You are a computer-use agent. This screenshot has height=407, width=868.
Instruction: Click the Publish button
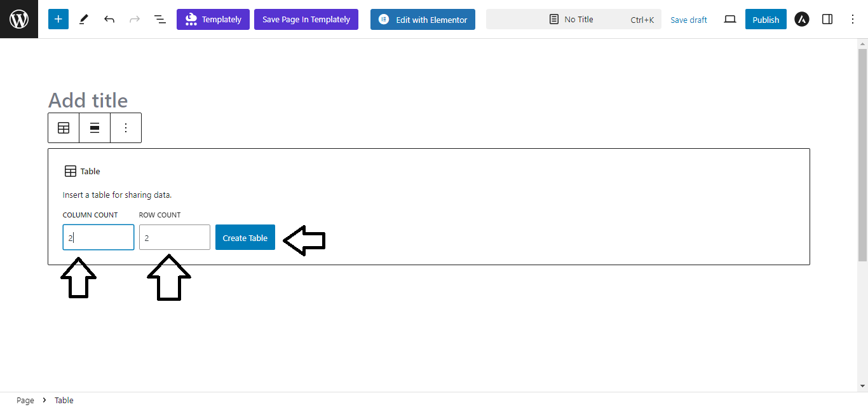766,19
